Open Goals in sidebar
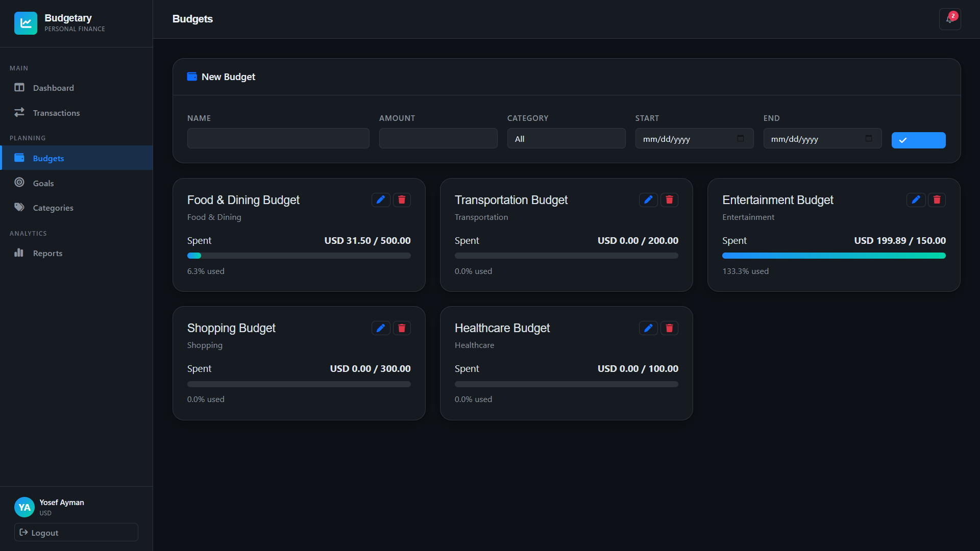The image size is (980, 551). pyautogui.click(x=77, y=183)
